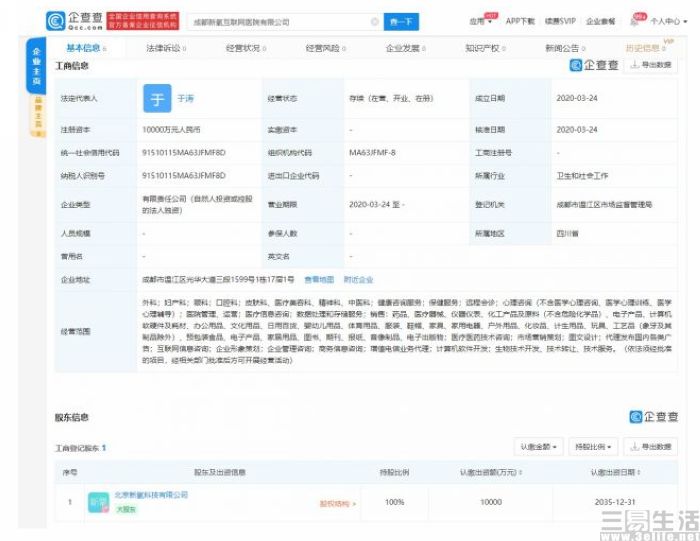The image size is (700, 541).
Task: Switch to the 经营状况 tab
Action: (x=246, y=48)
